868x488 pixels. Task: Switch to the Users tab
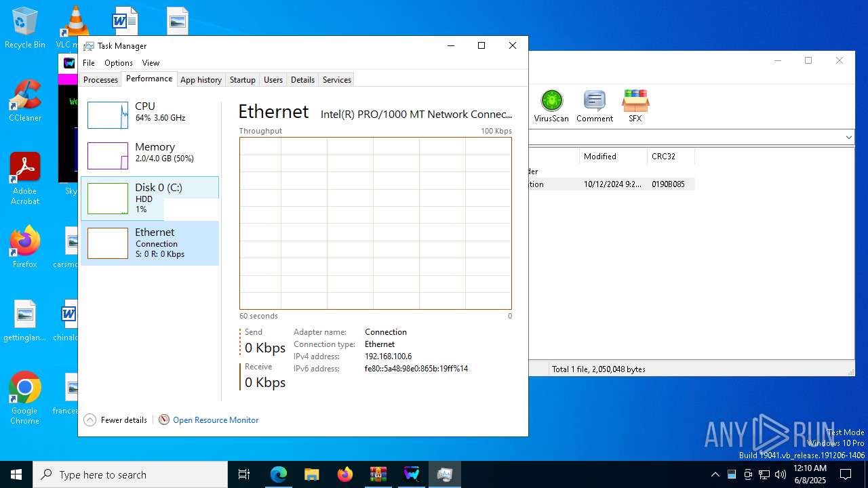273,80
